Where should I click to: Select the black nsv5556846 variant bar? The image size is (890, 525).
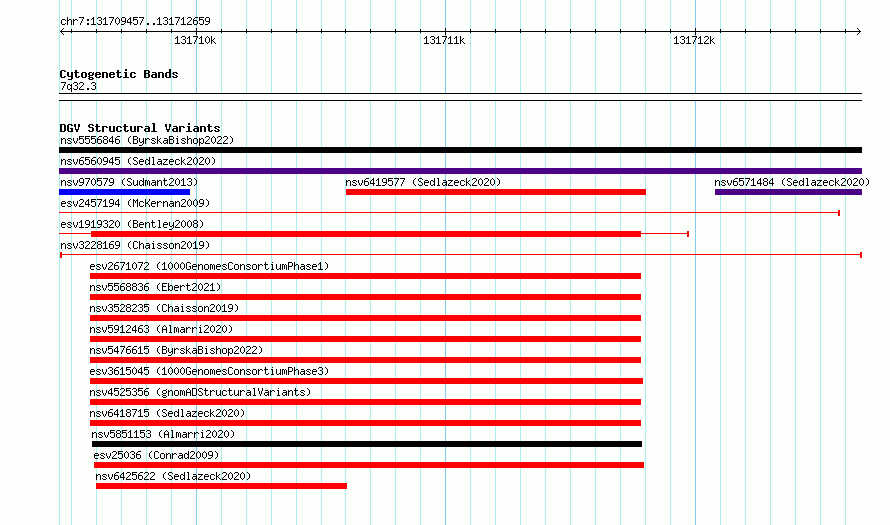click(460, 150)
